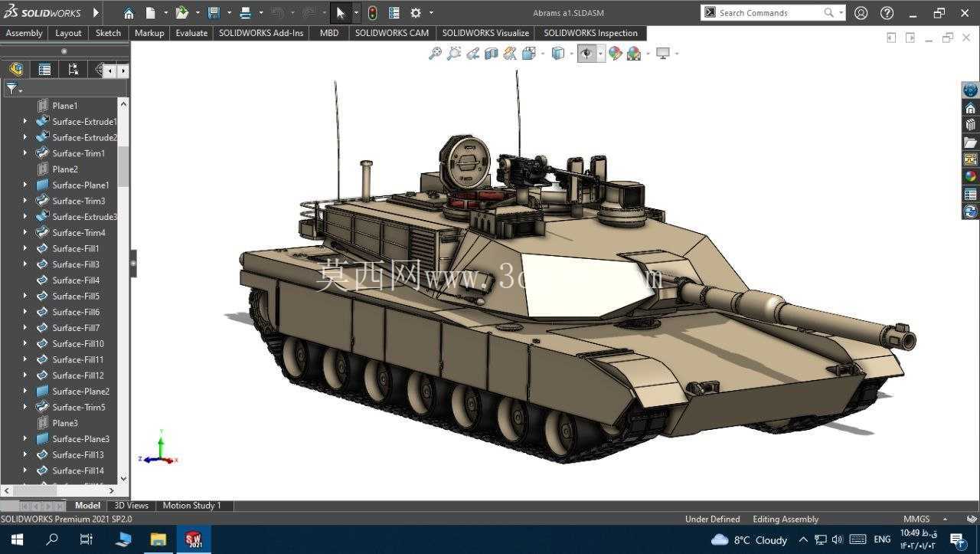Open the Options gear icon
This screenshot has width=980, height=554.
tap(416, 13)
